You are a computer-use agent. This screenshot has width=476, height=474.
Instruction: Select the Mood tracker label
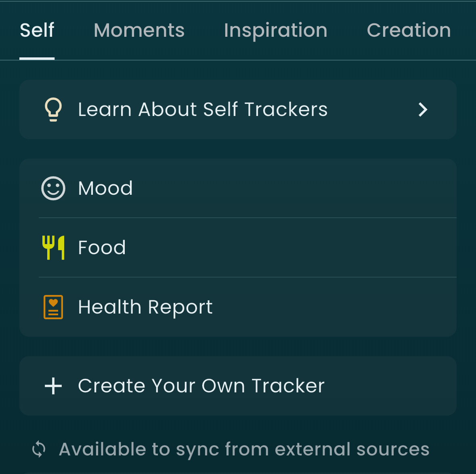tap(105, 188)
